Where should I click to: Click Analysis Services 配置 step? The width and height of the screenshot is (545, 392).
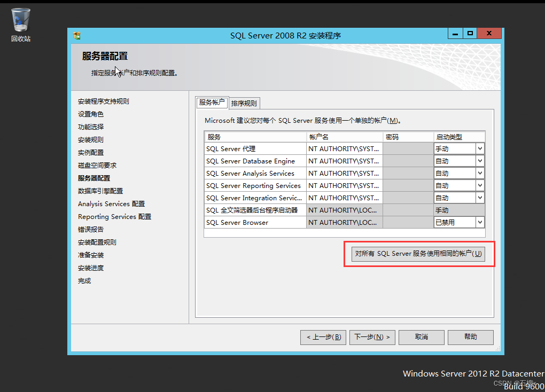click(x=111, y=203)
